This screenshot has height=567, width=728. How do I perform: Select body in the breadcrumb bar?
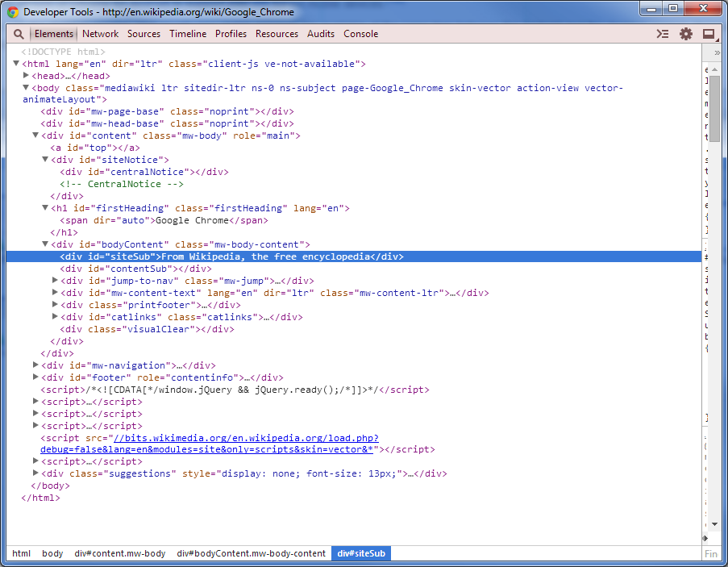point(52,553)
